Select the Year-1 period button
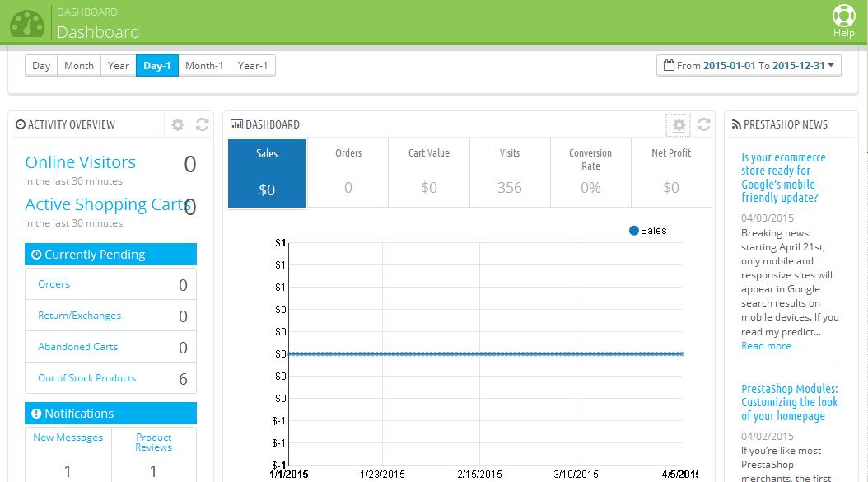868x482 pixels. coord(253,65)
